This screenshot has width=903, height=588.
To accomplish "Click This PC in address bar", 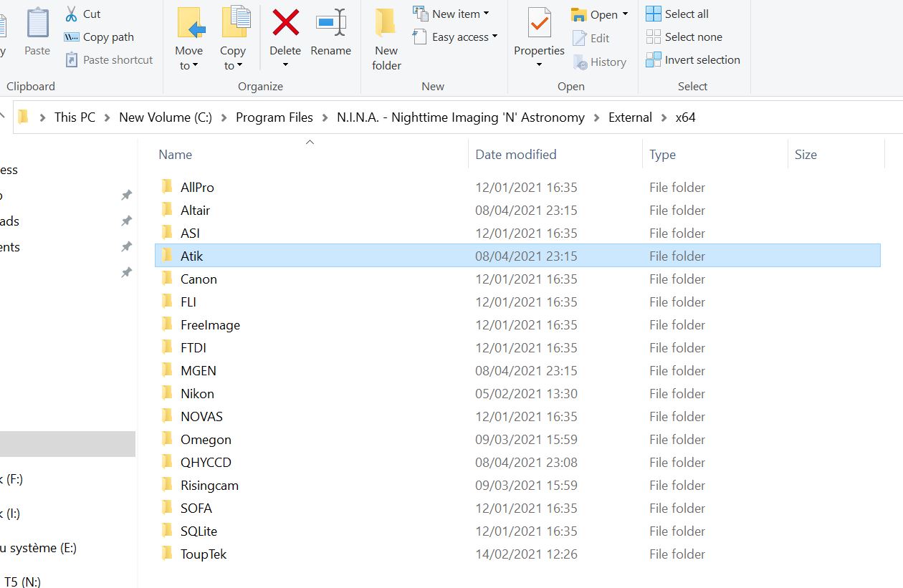I will 75,117.
